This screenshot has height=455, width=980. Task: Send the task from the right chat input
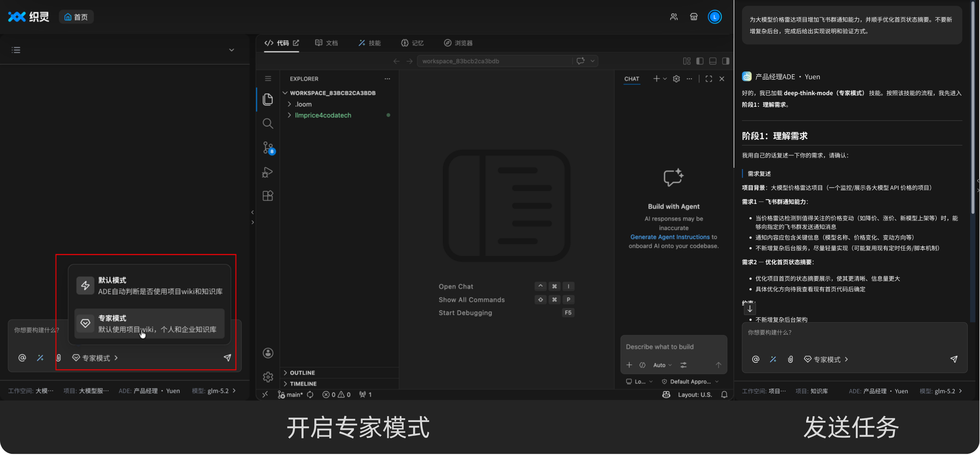pyautogui.click(x=954, y=359)
